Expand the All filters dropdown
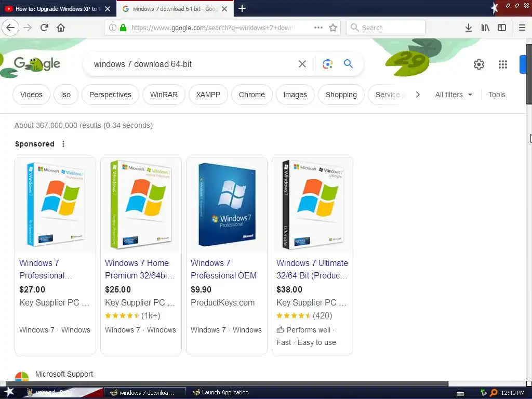The image size is (532, 399). click(454, 95)
